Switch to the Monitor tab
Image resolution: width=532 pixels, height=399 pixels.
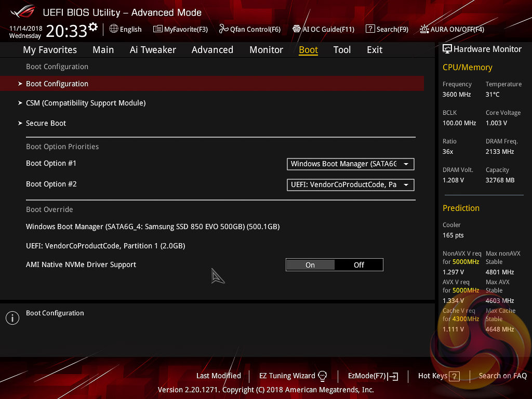[266, 50]
